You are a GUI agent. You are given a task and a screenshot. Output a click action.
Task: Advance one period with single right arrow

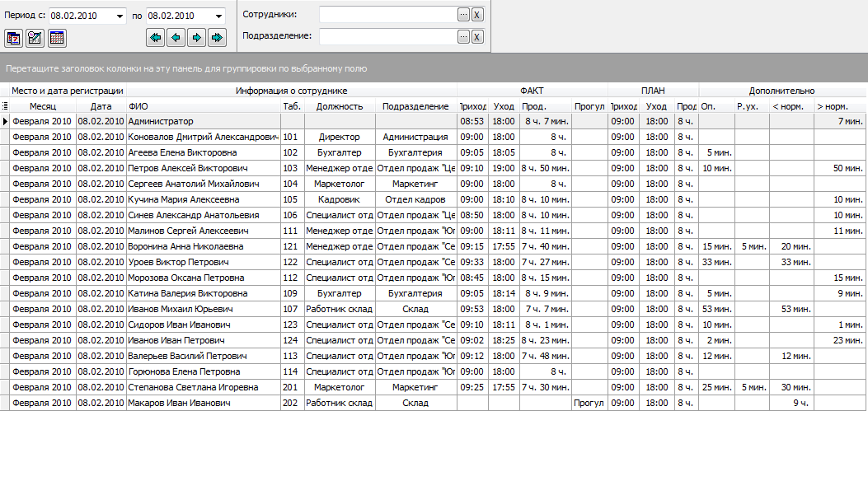[196, 38]
